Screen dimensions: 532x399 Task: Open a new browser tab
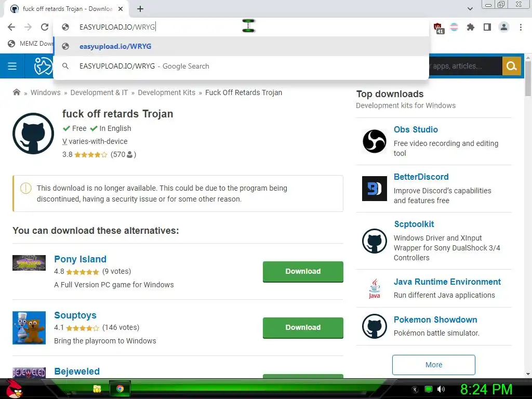[x=140, y=9]
